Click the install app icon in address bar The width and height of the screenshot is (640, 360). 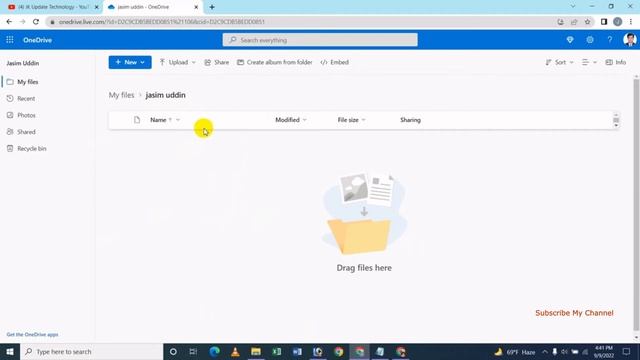coord(560,22)
